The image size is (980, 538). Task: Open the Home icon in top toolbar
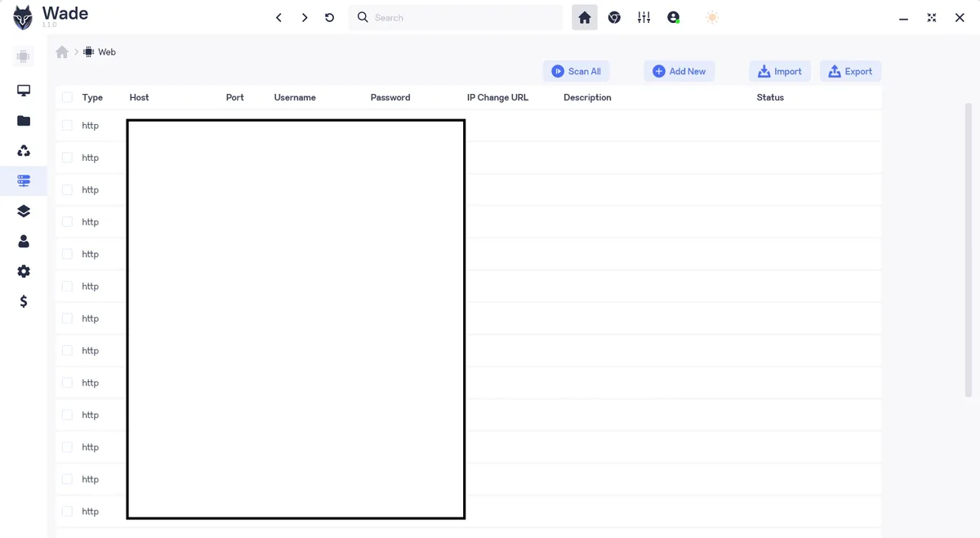coord(585,17)
